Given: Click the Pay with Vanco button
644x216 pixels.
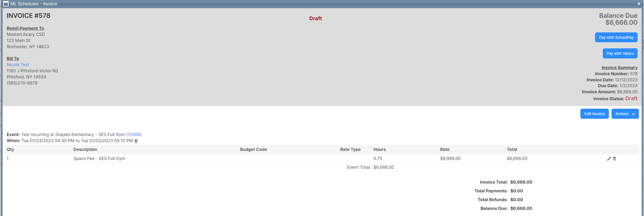Looking at the screenshot, I should click(x=620, y=53).
